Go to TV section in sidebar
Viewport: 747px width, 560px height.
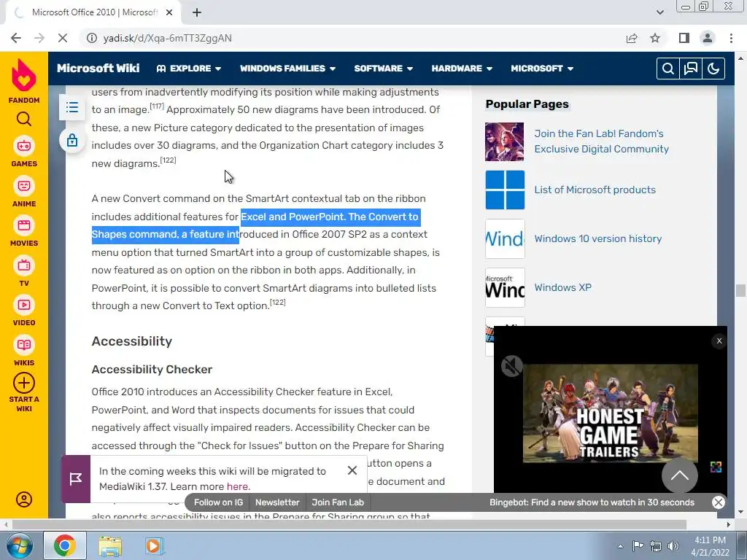click(x=24, y=271)
